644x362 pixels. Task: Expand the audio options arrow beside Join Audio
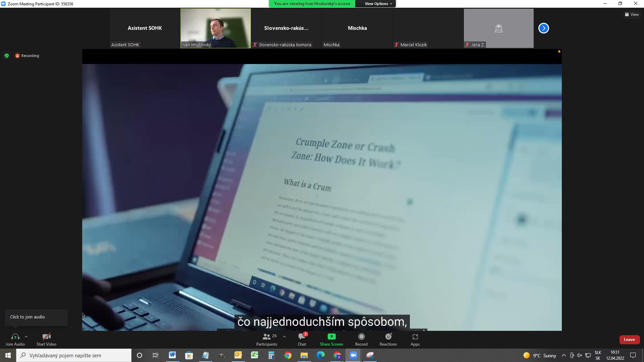26,337
